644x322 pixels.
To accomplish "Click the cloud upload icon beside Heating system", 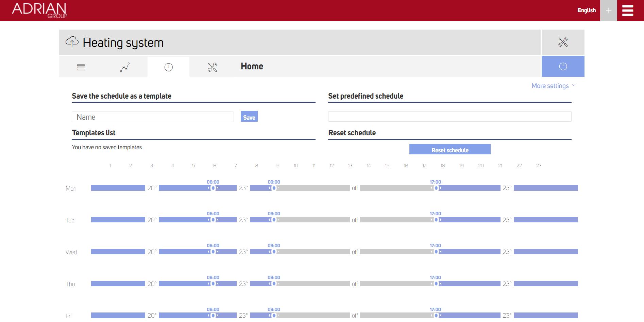I will (72, 41).
